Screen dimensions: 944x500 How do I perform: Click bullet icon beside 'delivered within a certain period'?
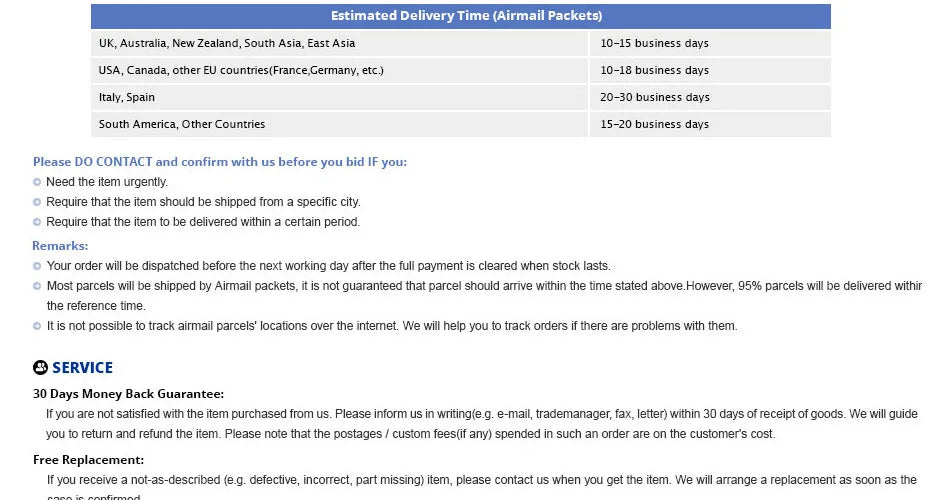(37, 222)
